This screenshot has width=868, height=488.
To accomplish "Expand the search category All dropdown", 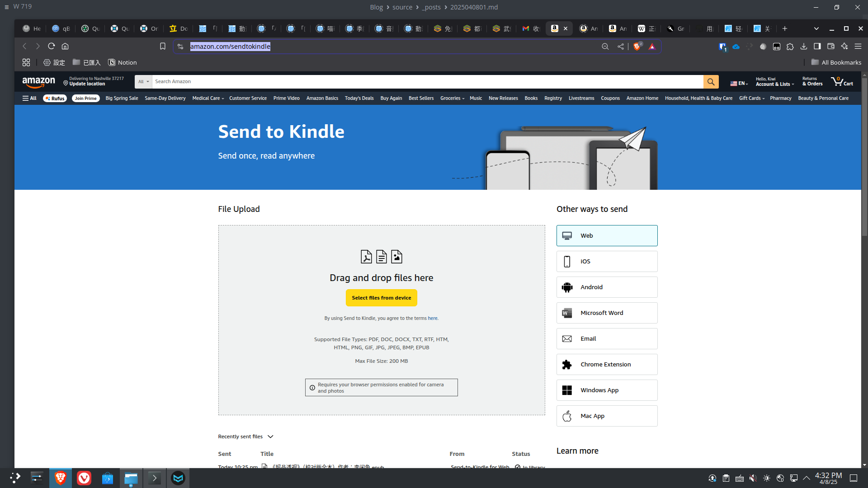I will 143,82.
